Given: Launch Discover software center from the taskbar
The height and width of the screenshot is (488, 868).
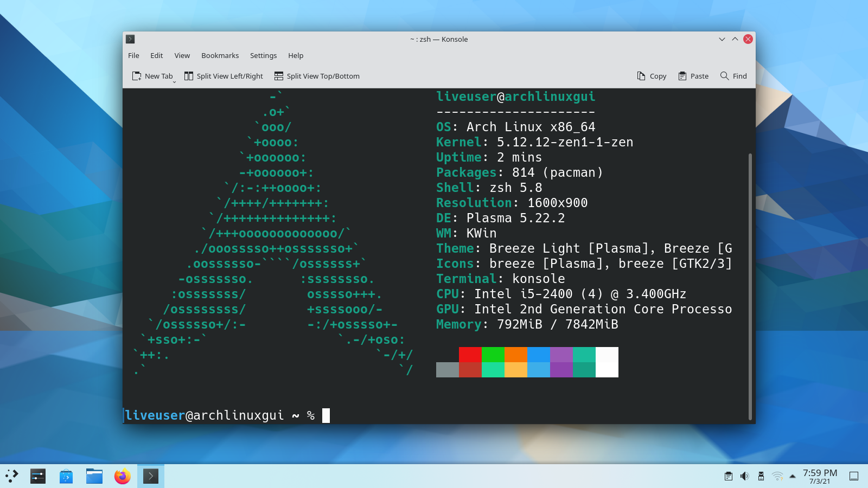Looking at the screenshot, I should (x=66, y=476).
